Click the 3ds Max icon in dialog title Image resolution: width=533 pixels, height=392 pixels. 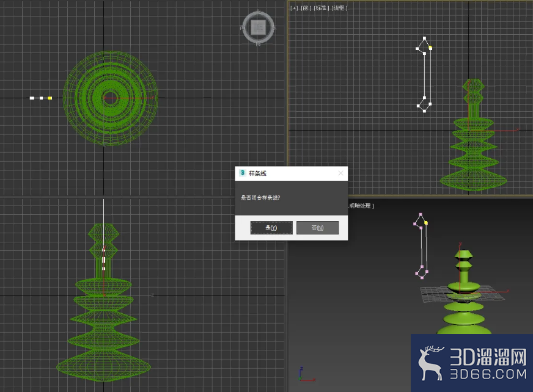[x=243, y=173]
